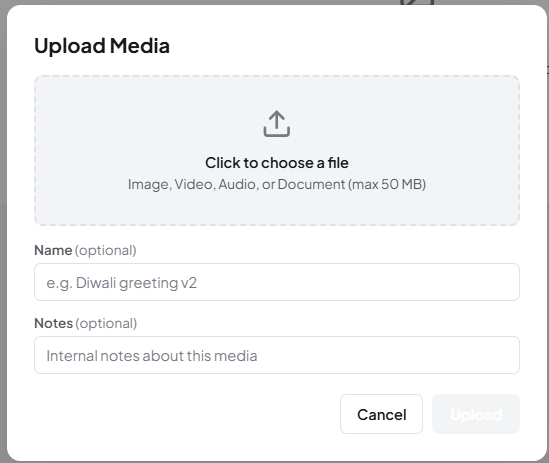Click 'Image, Video, Audio, or Document (max 50 MB)' text
Viewport: 549px width, 463px height.
pyautogui.click(x=277, y=184)
